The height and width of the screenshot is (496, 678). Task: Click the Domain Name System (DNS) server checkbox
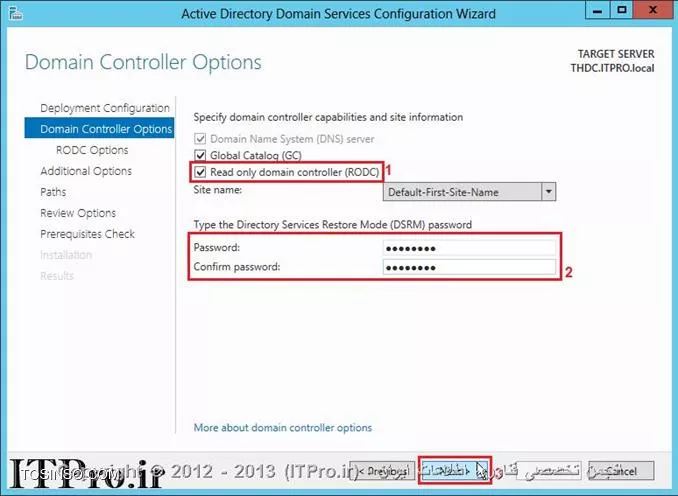click(x=200, y=139)
